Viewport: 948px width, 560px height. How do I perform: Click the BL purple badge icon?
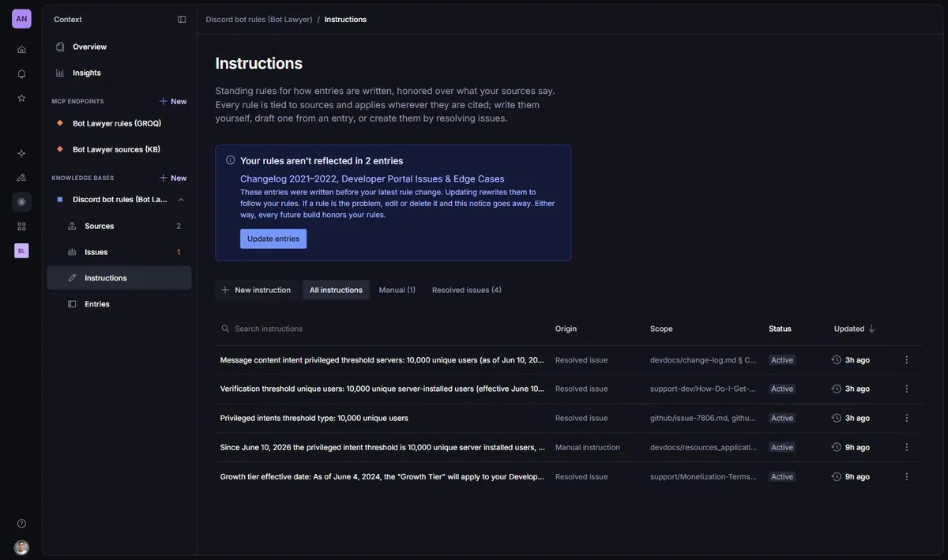[x=21, y=250]
